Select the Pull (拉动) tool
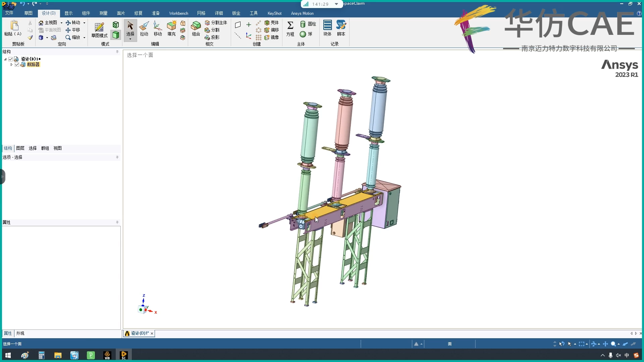Screen dimensions: 644x362 pyautogui.click(x=144, y=28)
